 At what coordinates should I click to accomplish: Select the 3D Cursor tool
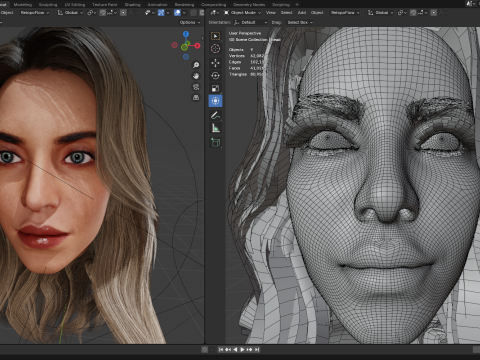click(x=215, y=49)
